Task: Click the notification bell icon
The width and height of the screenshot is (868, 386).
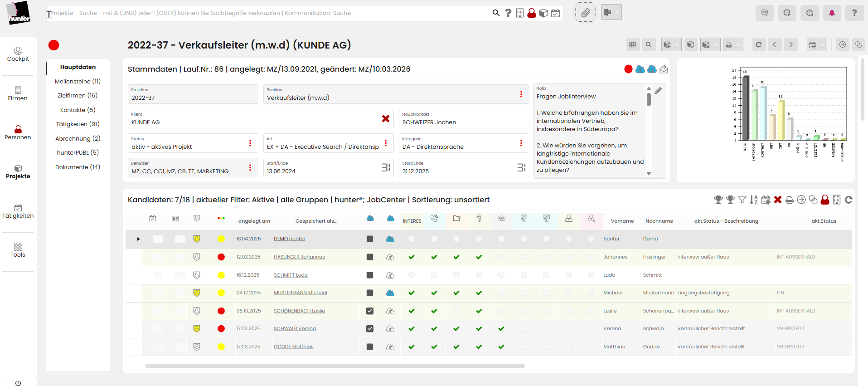Action: pyautogui.click(x=832, y=13)
